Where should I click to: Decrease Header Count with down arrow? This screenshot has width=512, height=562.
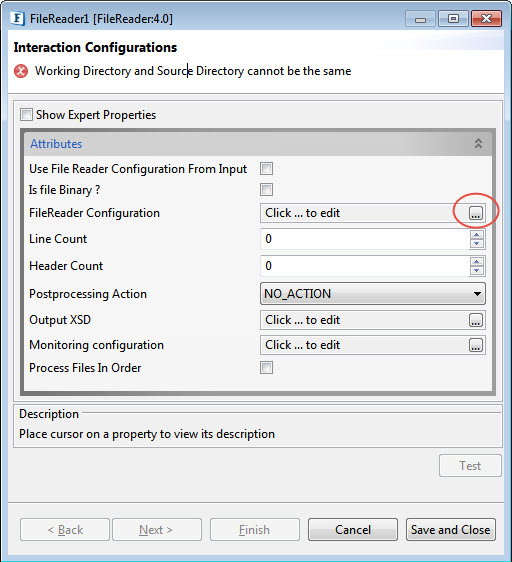(x=477, y=271)
